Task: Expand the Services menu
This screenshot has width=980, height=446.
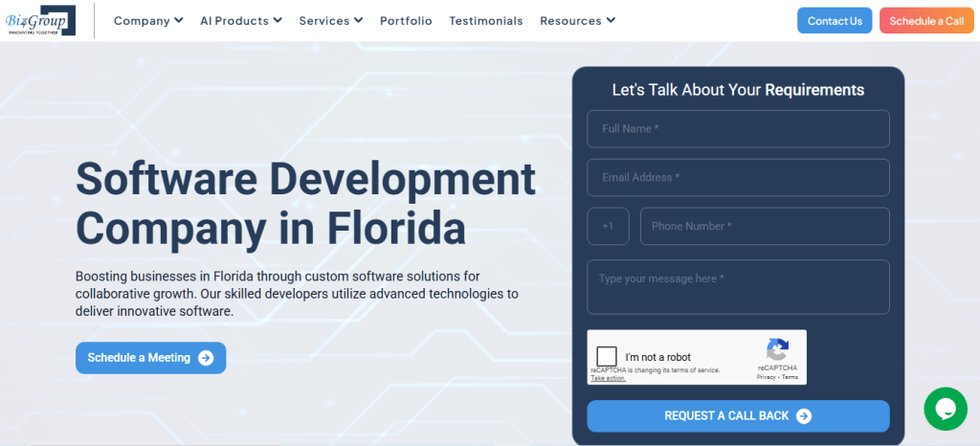Action: click(x=330, y=20)
